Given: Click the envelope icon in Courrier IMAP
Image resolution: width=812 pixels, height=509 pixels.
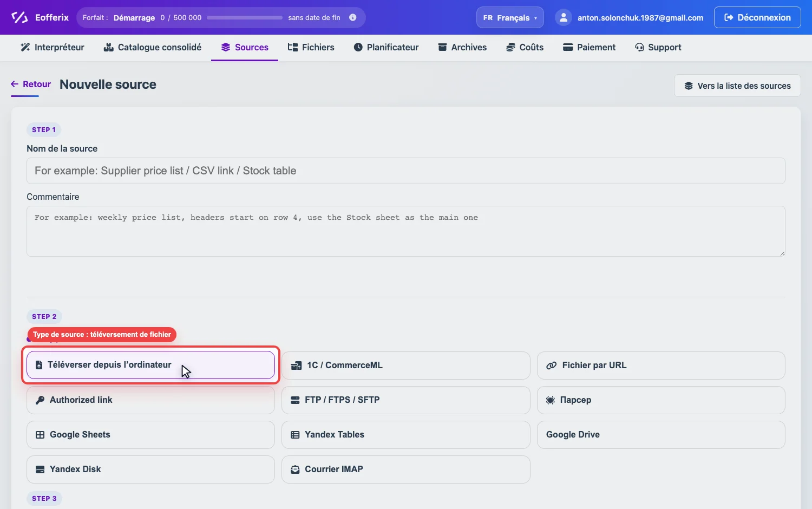Looking at the screenshot, I should (x=295, y=469).
